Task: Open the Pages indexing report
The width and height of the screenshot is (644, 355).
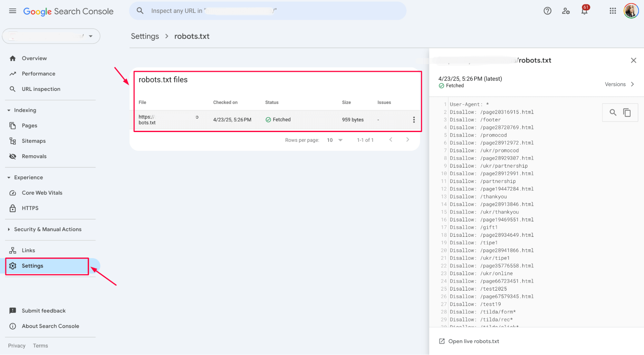Action: (29, 126)
